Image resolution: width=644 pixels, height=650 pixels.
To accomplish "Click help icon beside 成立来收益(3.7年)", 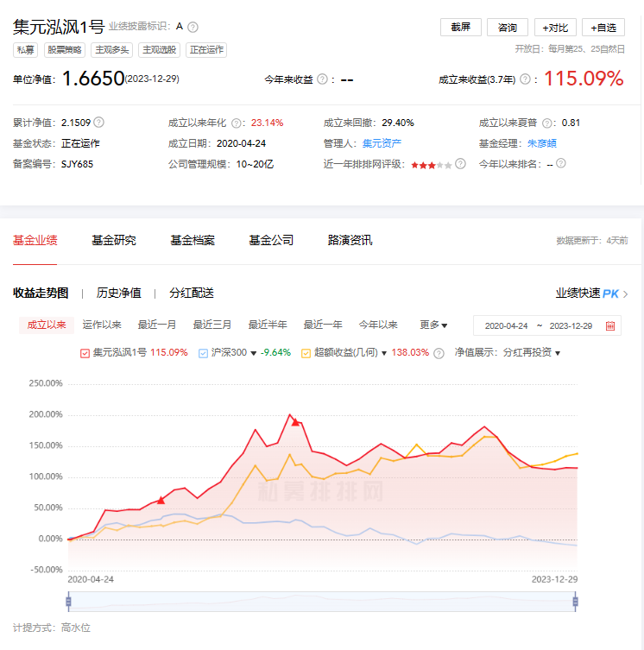I will [525, 79].
